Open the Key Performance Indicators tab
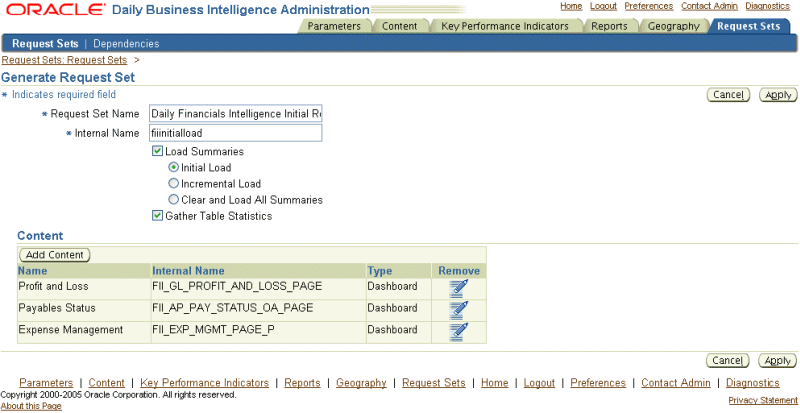 (x=505, y=26)
